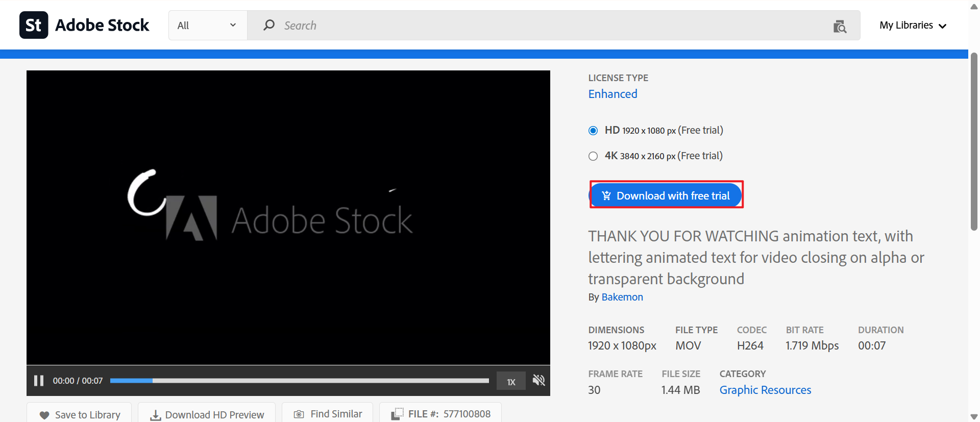Click the page vertical scrollbar

974,141
